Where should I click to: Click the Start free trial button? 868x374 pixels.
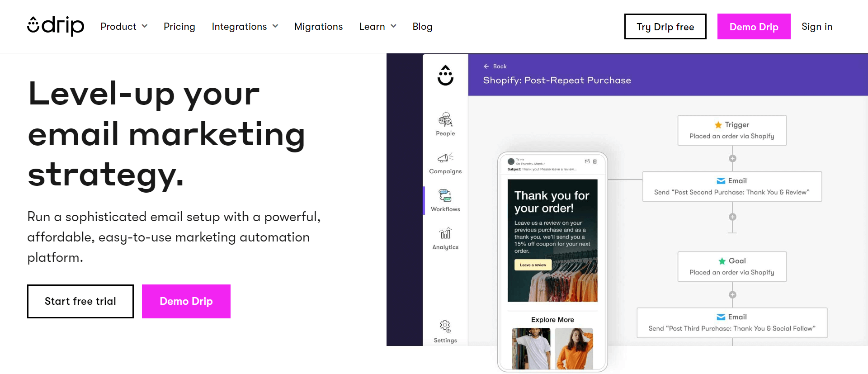80,301
